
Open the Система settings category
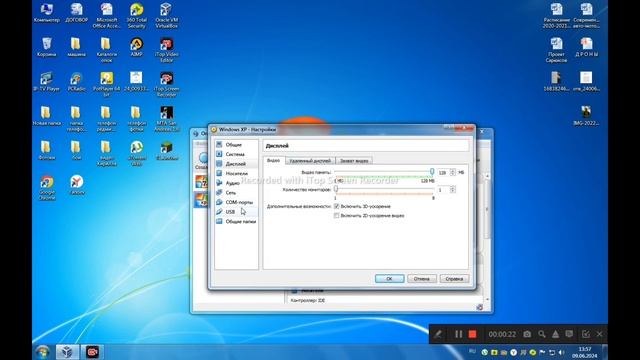point(236,154)
